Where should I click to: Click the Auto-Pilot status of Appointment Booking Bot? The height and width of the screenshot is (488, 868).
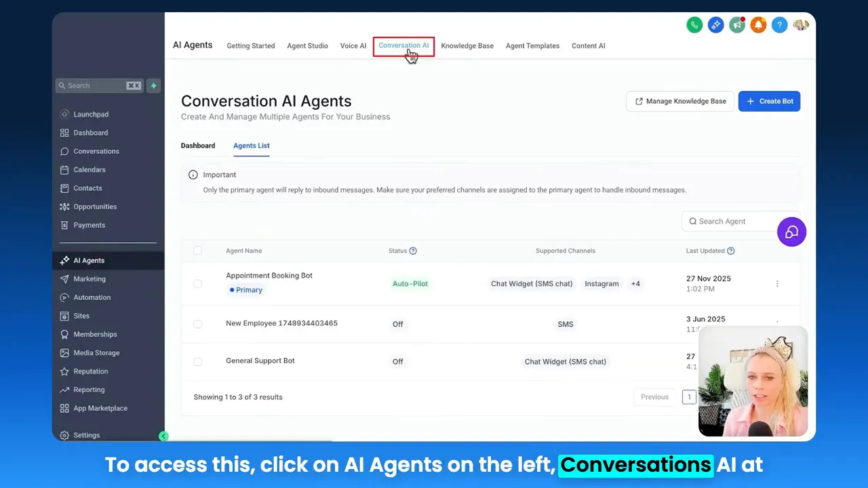tap(410, 284)
